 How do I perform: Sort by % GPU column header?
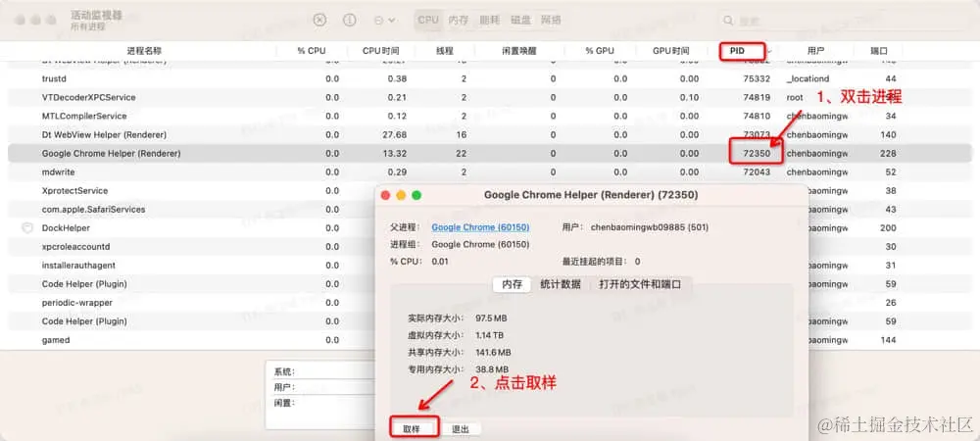(600, 51)
